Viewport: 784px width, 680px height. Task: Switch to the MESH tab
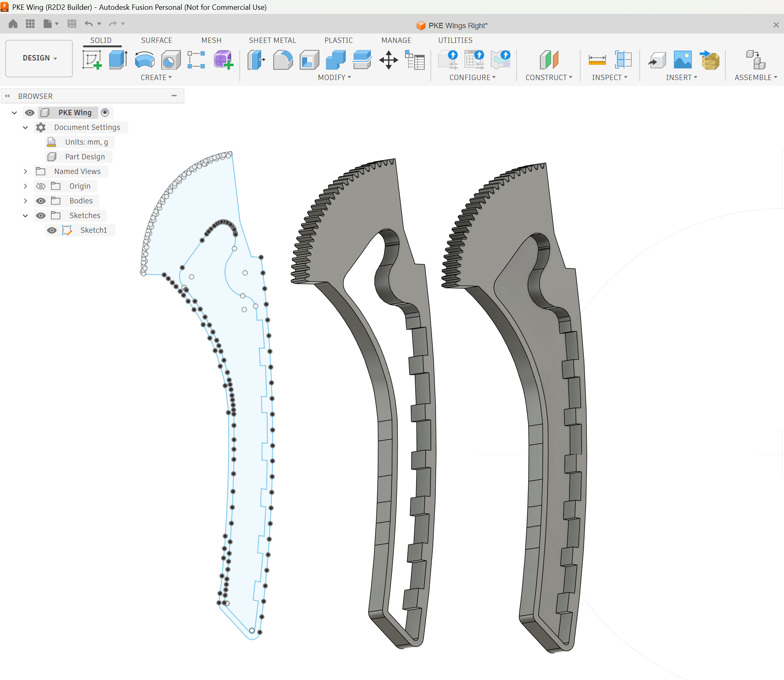click(x=211, y=40)
